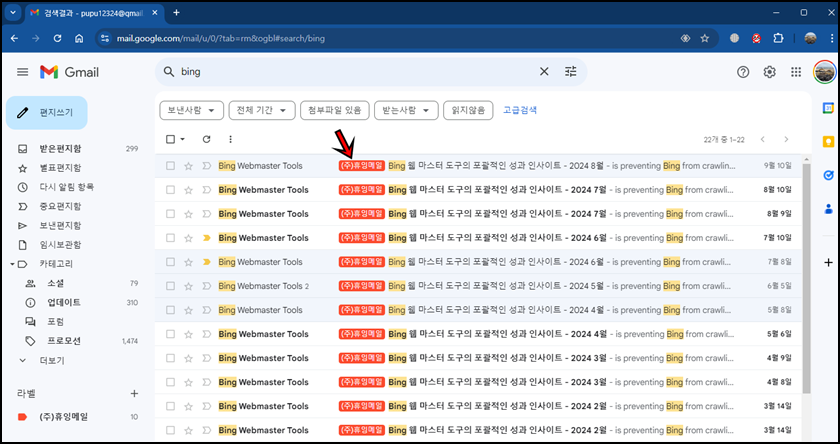This screenshot has width=840, height=444.
Task: Go to newer messages page arrow
Action: 762,139
